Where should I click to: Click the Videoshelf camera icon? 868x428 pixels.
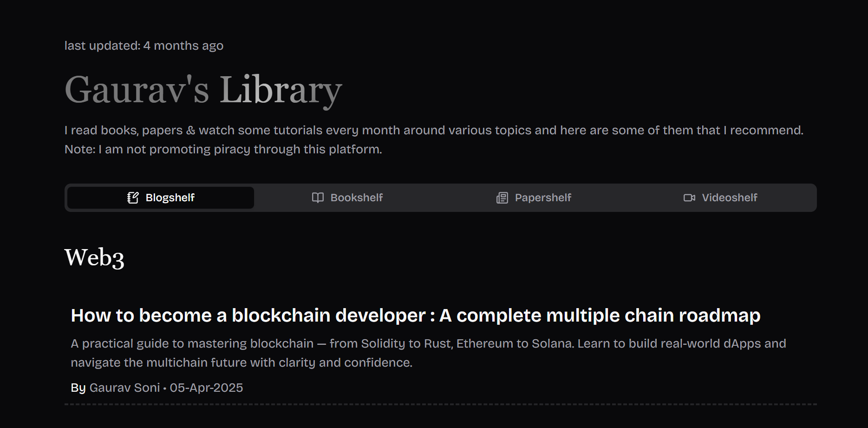pos(689,198)
